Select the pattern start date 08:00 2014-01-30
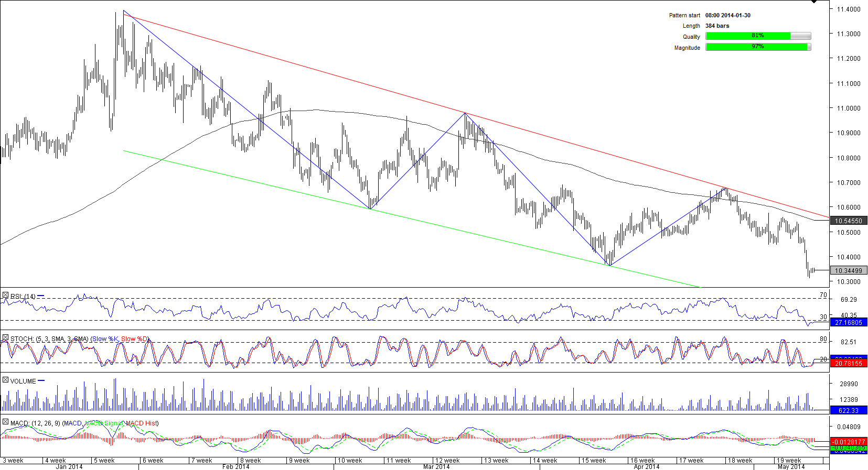 tap(727, 15)
